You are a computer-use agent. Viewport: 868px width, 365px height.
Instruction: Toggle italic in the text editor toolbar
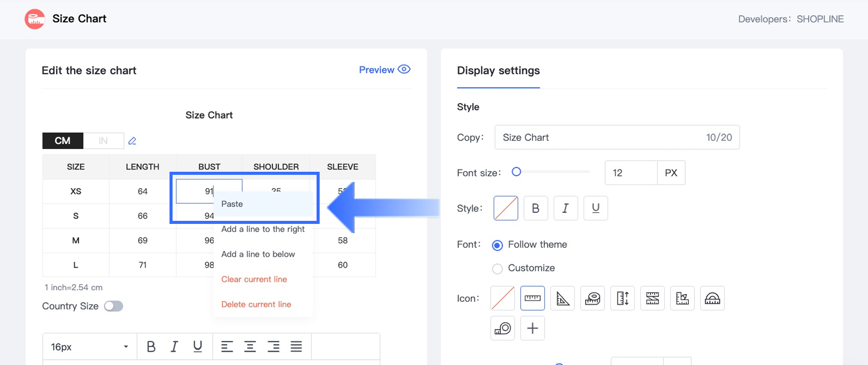coord(174,347)
